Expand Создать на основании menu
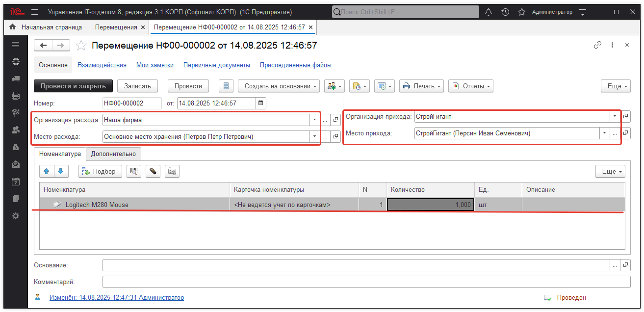This screenshot has height=312, width=644. coord(279,86)
